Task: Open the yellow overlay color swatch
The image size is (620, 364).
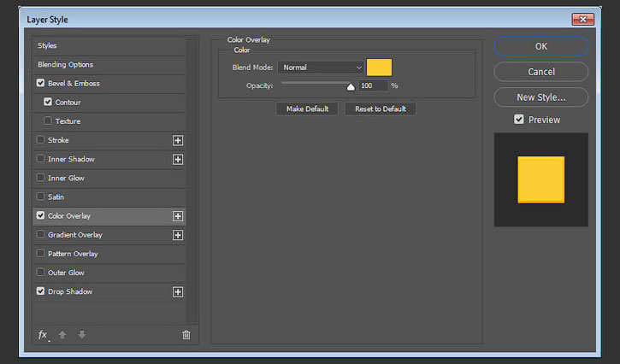Action: coord(379,68)
